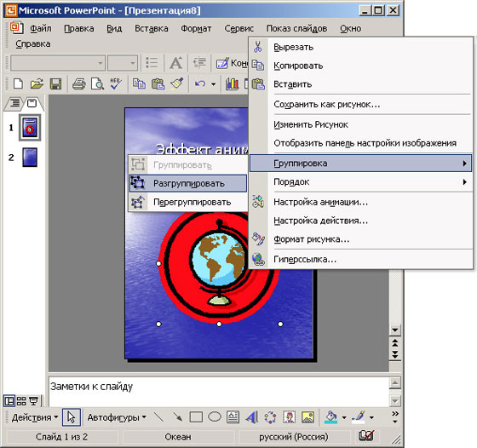Select the Text Box tool

pyautogui.click(x=233, y=417)
